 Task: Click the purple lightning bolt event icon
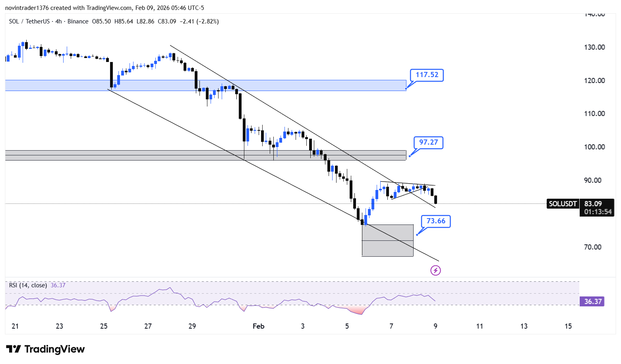pos(435,271)
